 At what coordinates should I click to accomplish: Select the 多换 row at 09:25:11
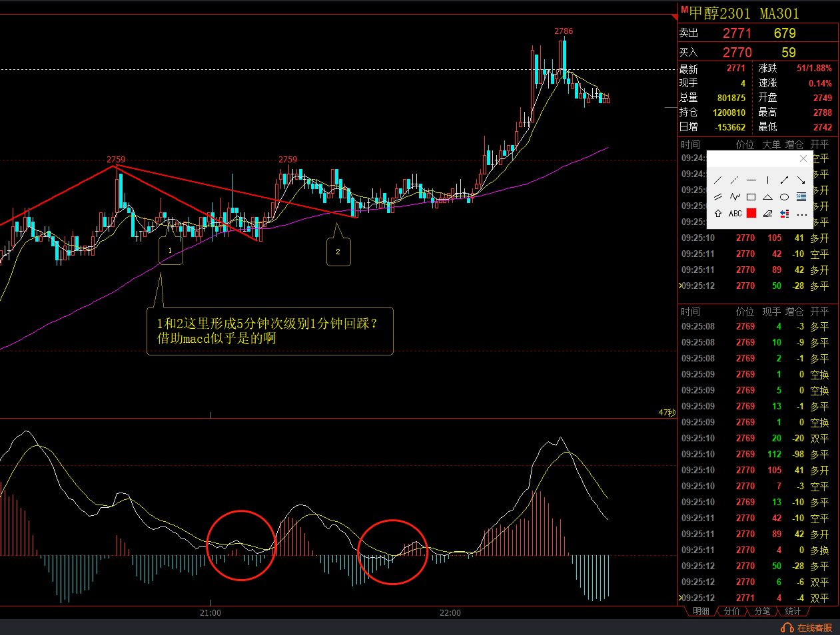[757, 550]
